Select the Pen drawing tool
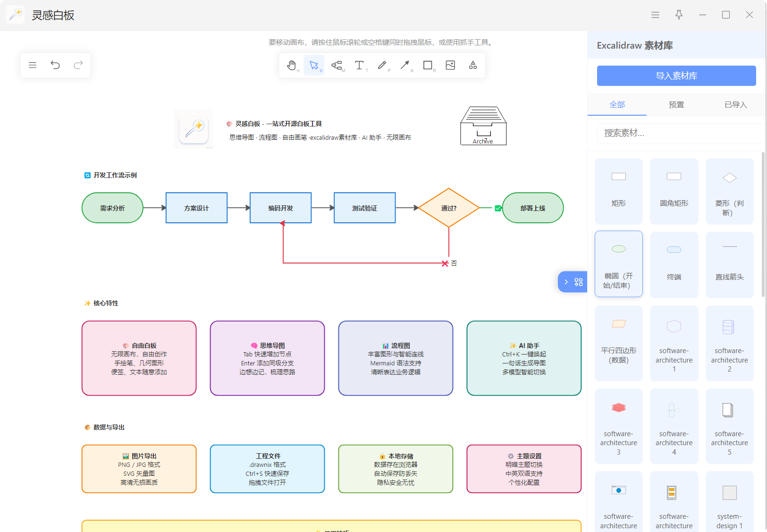767x532 pixels. [x=382, y=65]
